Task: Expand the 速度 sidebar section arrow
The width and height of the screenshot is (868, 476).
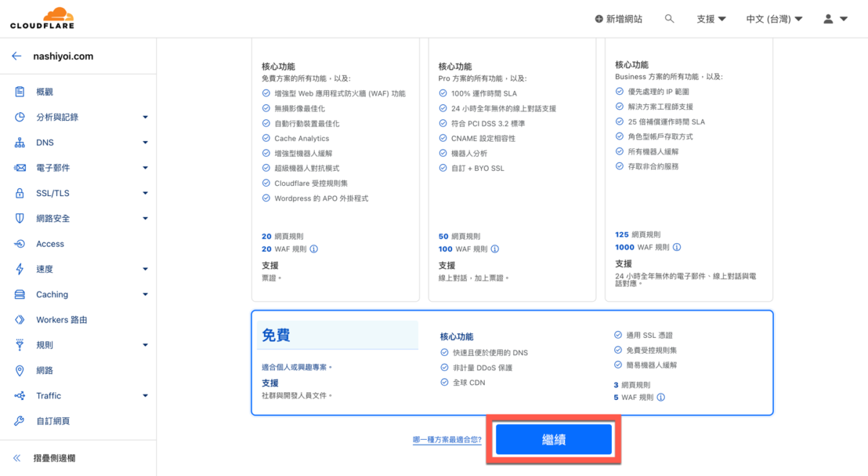Action: (x=145, y=269)
